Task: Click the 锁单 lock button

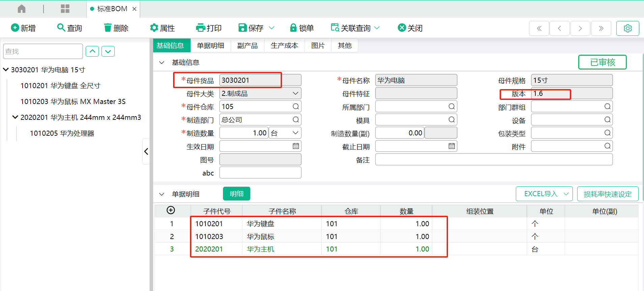Action: click(302, 28)
